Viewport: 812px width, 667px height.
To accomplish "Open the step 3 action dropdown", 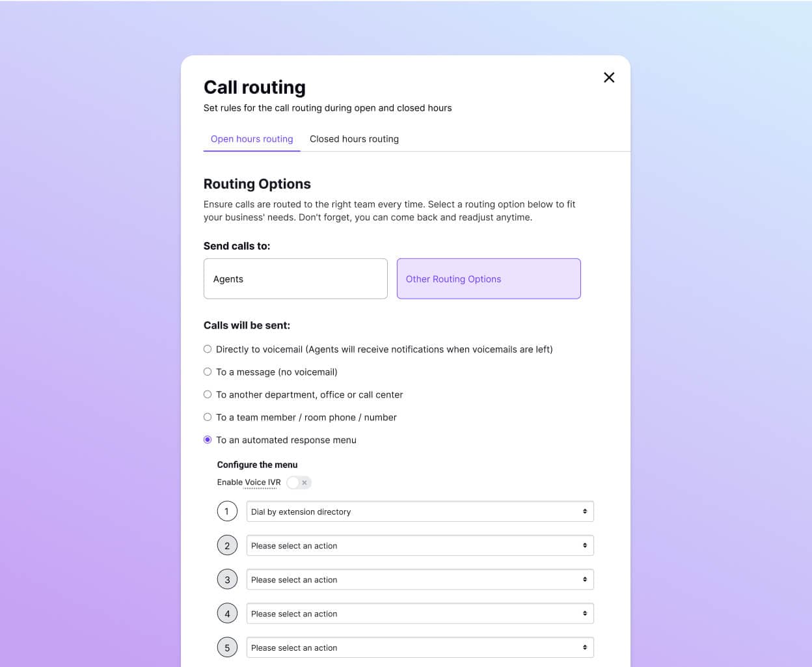I will (420, 579).
